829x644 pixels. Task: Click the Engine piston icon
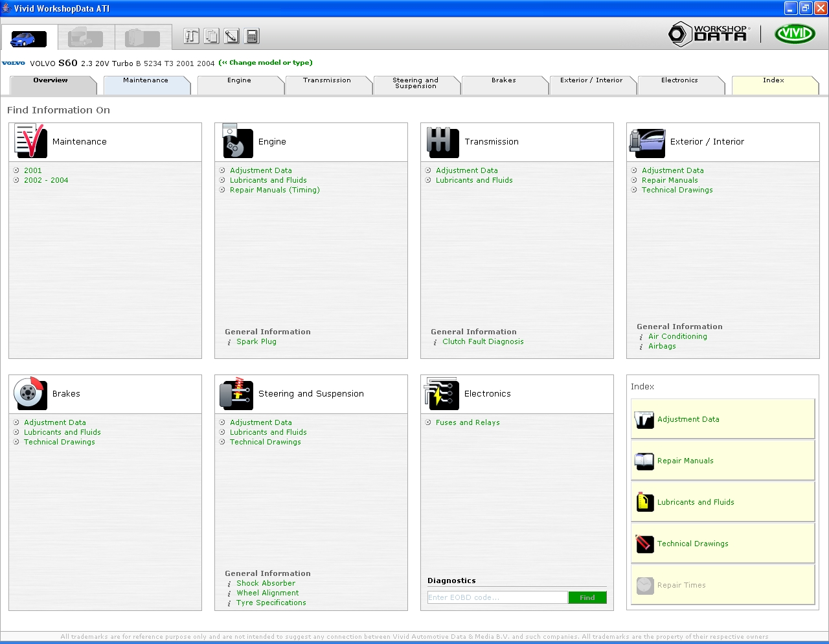(237, 141)
